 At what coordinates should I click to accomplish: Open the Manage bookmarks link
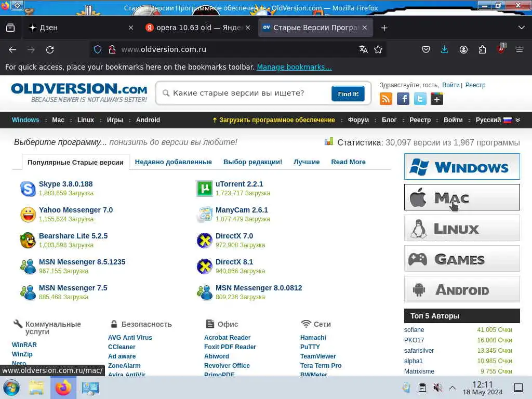[294, 67]
